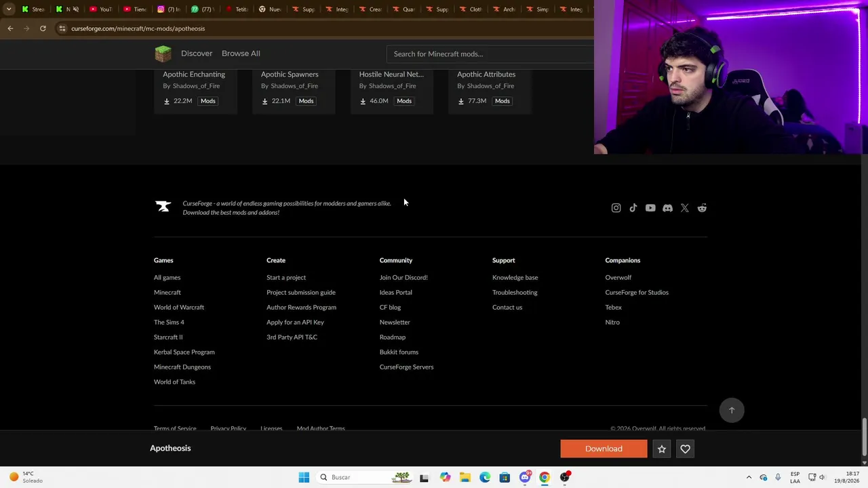
Task: Open the Apothic Spawners mod
Action: (x=290, y=75)
